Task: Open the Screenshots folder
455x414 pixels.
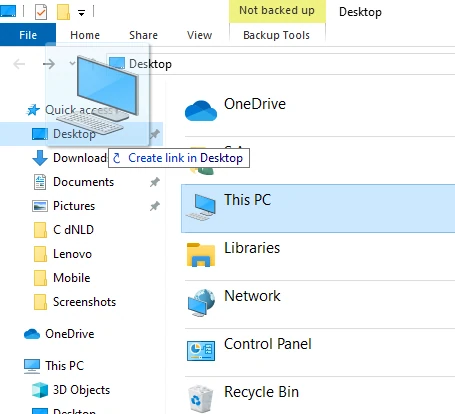Action: pyautogui.click(x=85, y=302)
